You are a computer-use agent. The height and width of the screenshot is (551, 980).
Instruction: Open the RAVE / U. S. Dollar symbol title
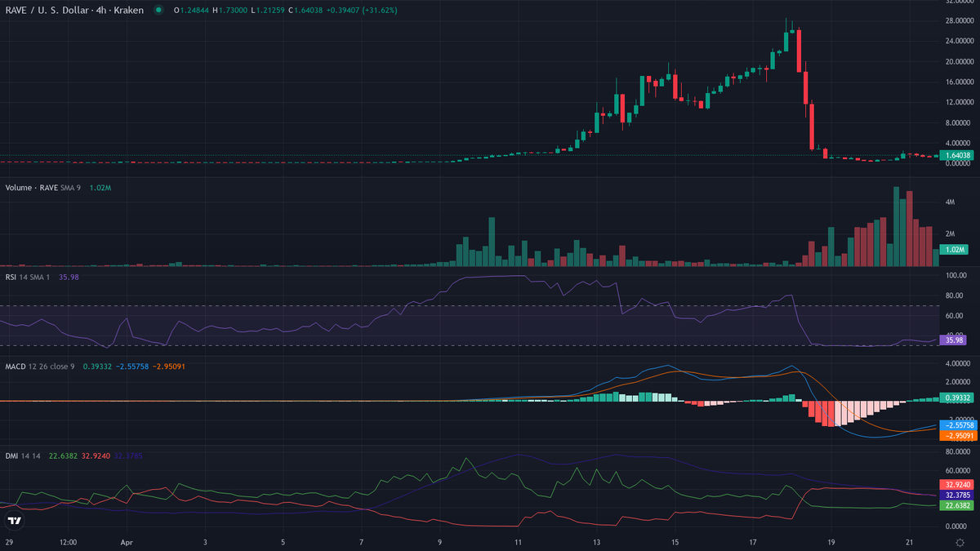click(74, 10)
